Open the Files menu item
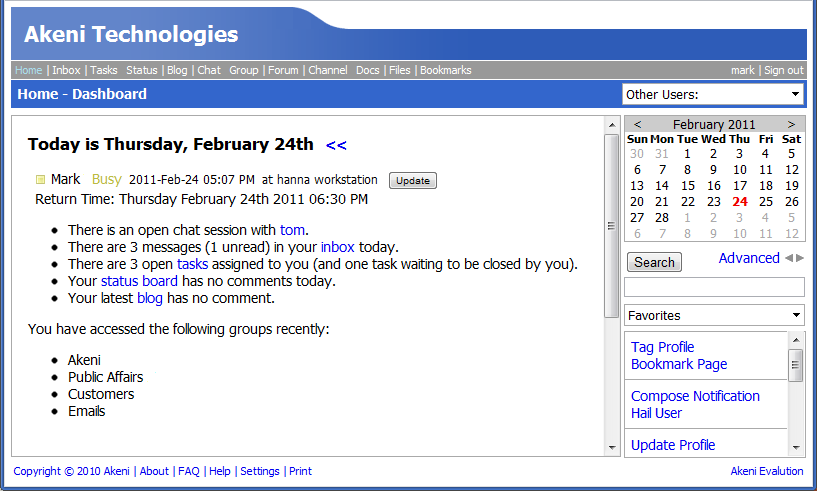Viewport: 817px width, 491px height. (x=400, y=70)
